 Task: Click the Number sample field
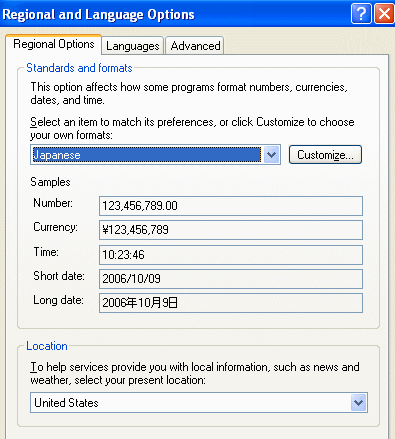[x=231, y=206]
